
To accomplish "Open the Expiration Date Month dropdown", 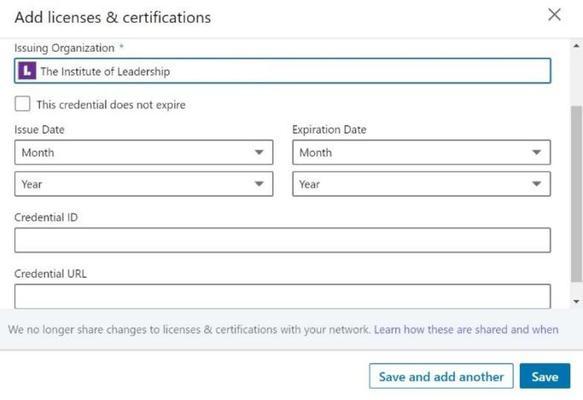I will click(x=421, y=152).
